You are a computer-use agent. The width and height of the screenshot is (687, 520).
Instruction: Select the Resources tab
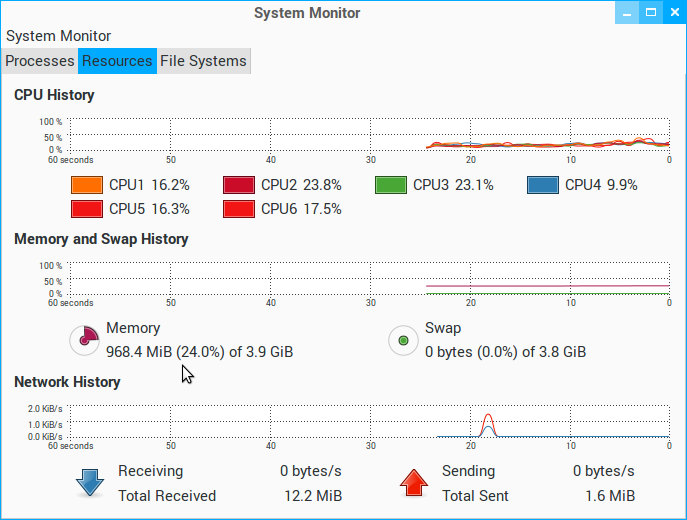(x=117, y=61)
